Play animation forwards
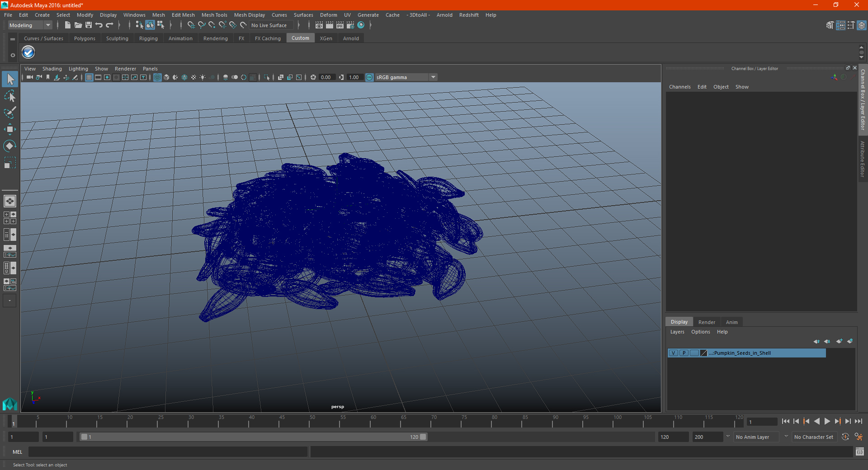The height and width of the screenshot is (470, 868). click(x=827, y=421)
